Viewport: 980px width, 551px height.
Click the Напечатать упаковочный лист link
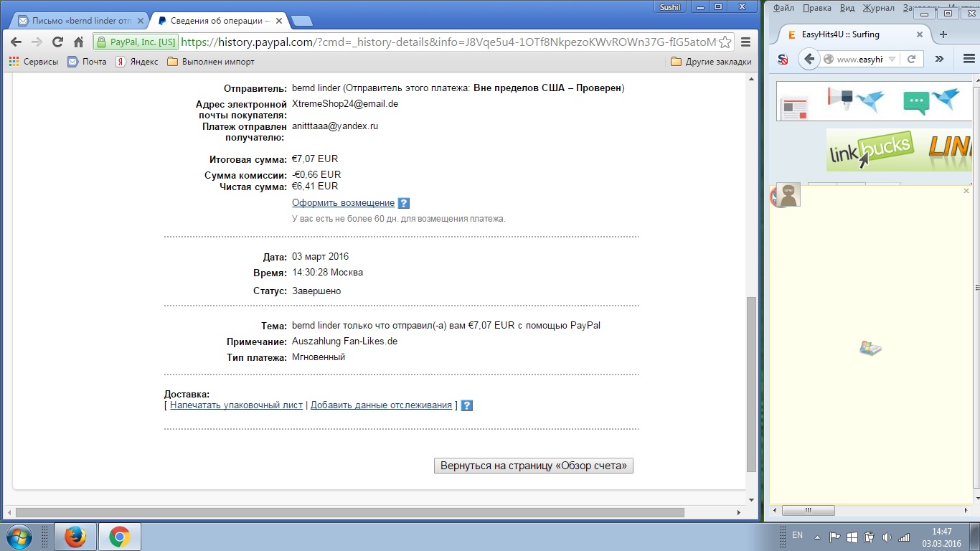point(236,405)
